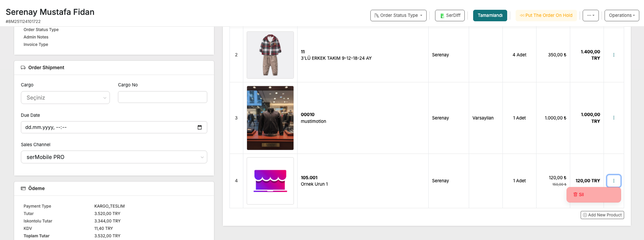
Task: Click three-dot menu for Ornek Urun 1
Action: click(x=613, y=181)
